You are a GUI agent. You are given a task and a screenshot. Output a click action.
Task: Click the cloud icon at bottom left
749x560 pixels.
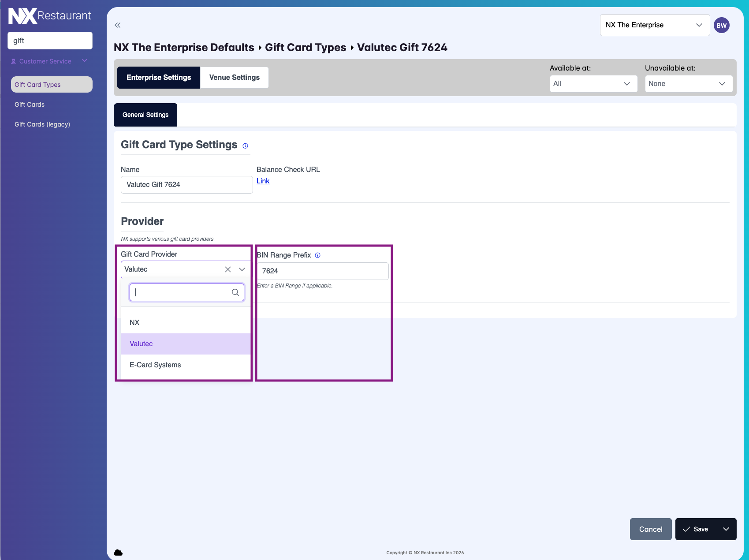coord(118,553)
